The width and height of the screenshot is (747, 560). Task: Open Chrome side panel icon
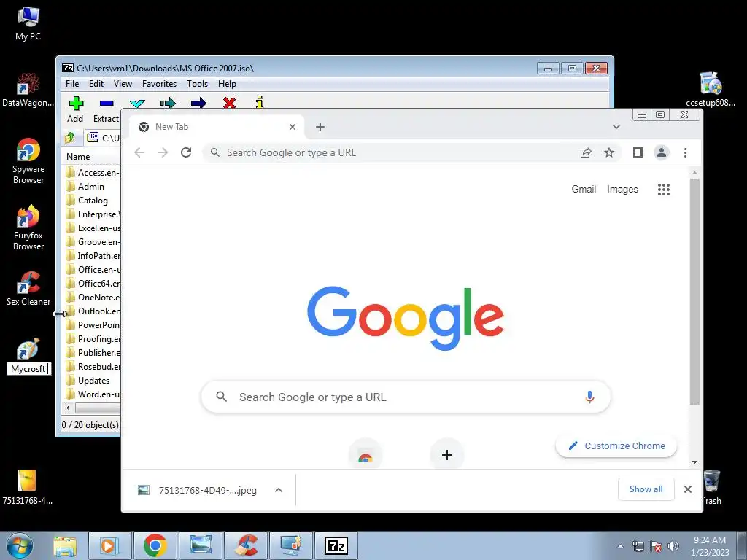click(x=638, y=152)
